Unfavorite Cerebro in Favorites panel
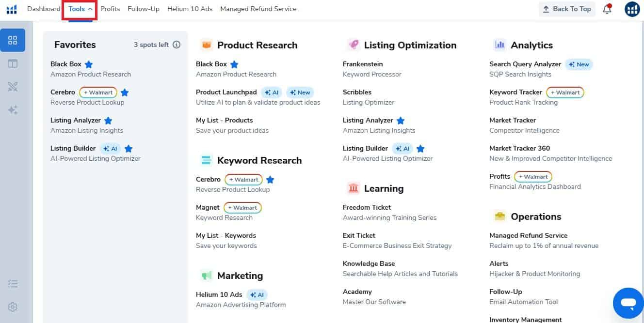644x323 pixels. 125,92
